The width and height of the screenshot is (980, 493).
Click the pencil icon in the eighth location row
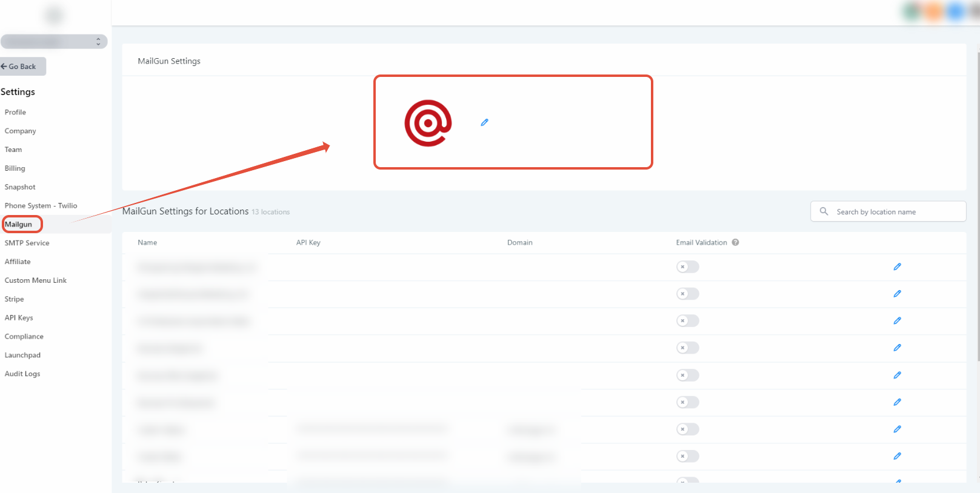(x=897, y=456)
